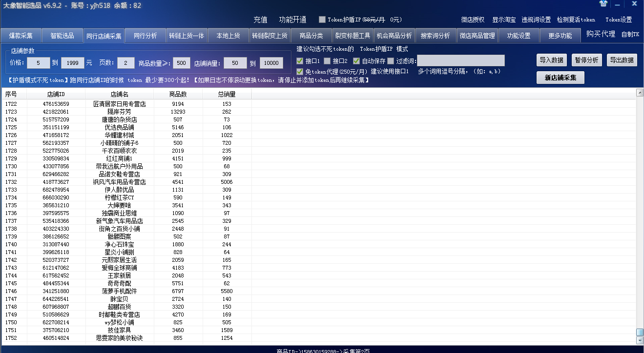Screen dimensions: 644x353
Task: Open the 机会商品分析 tab
Action: point(394,36)
